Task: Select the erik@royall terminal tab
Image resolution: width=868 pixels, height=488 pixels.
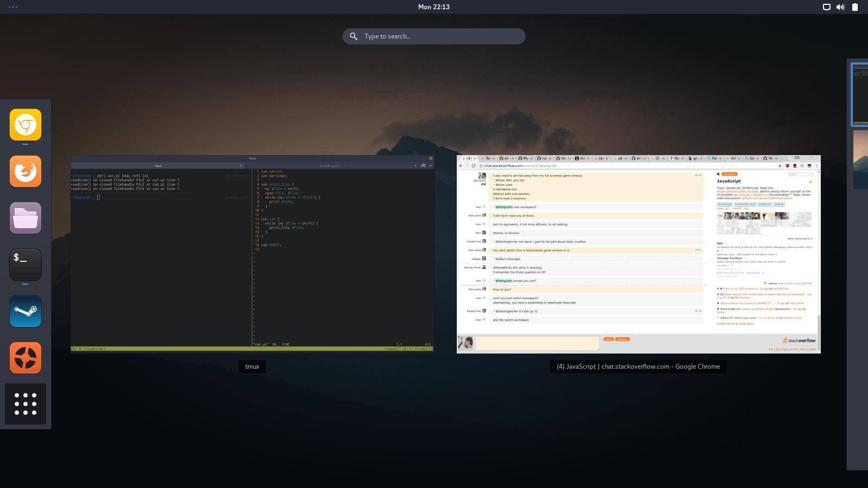Action: pos(333,165)
